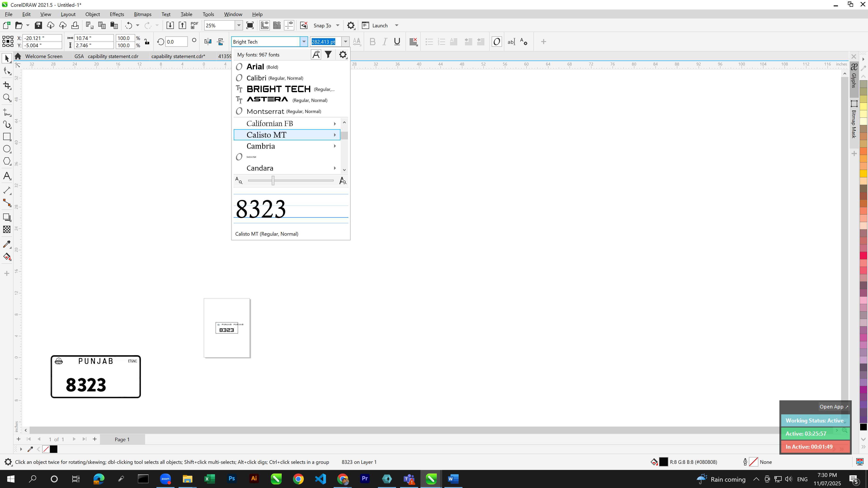Select the Rectangle tool
Viewport: 868px width, 488px height.
tap(7, 137)
